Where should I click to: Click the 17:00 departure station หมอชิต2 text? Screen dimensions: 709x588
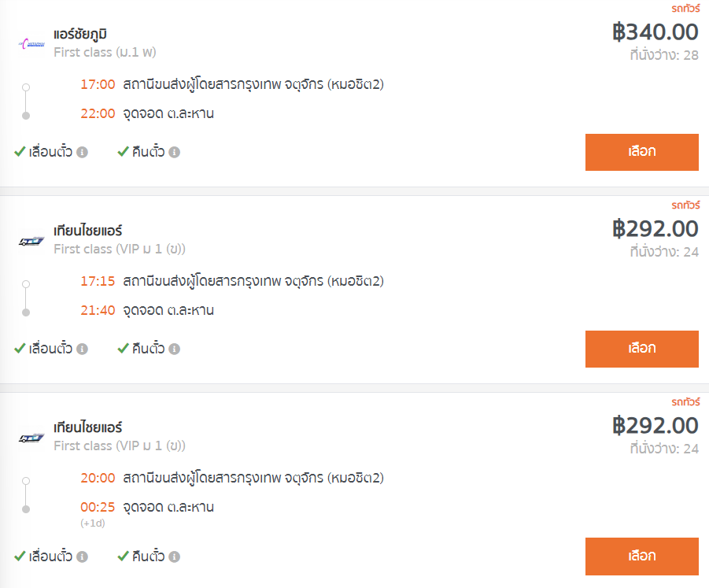pyautogui.click(x=253, y=84)
